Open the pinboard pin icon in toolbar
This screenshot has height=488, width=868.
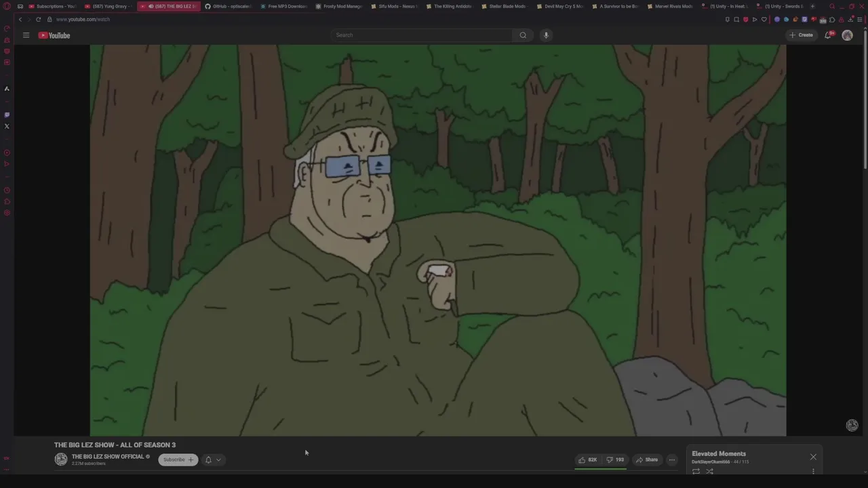[x=728, y=19]
